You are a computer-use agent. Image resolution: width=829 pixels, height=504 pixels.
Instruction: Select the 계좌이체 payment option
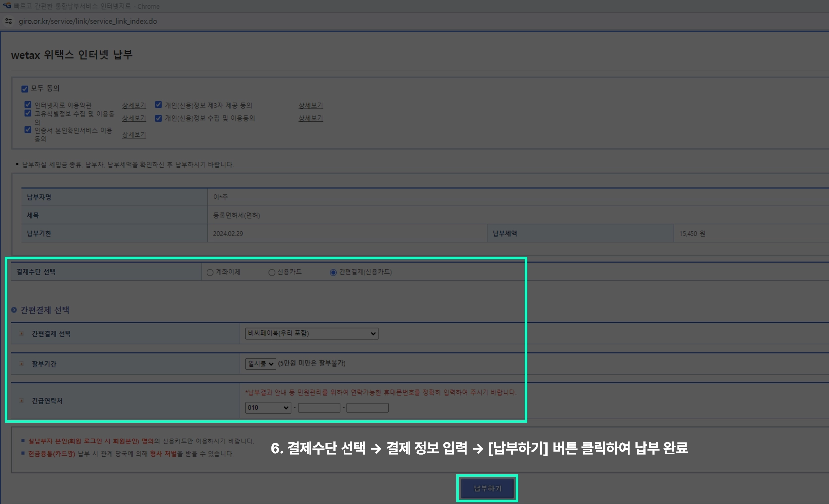pyautogui.click(x=210, y=272)
